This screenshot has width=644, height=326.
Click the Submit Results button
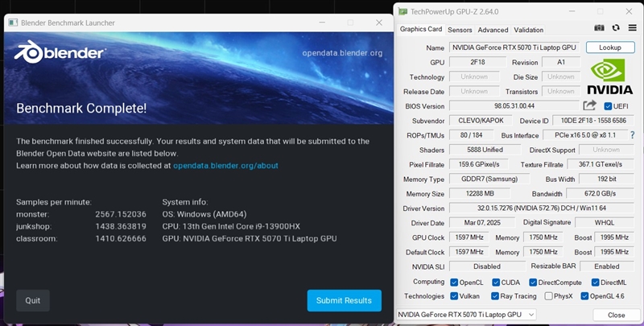tap(345, 300)
